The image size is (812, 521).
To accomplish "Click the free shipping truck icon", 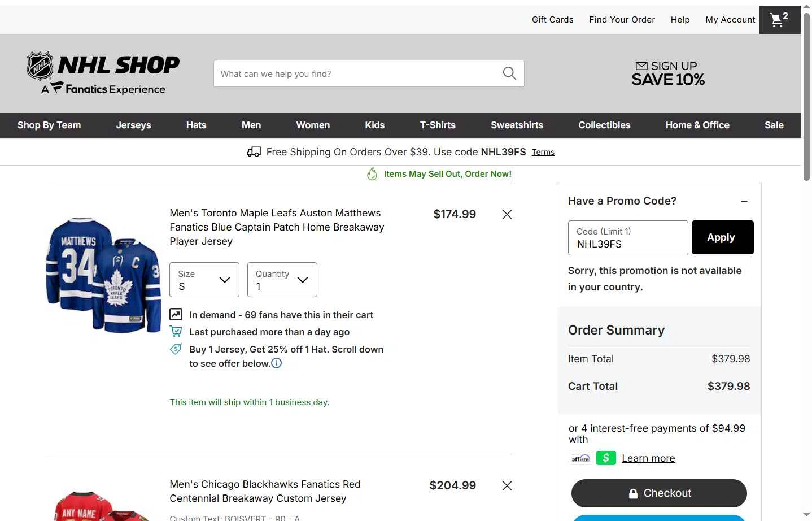I will [254, 152].
